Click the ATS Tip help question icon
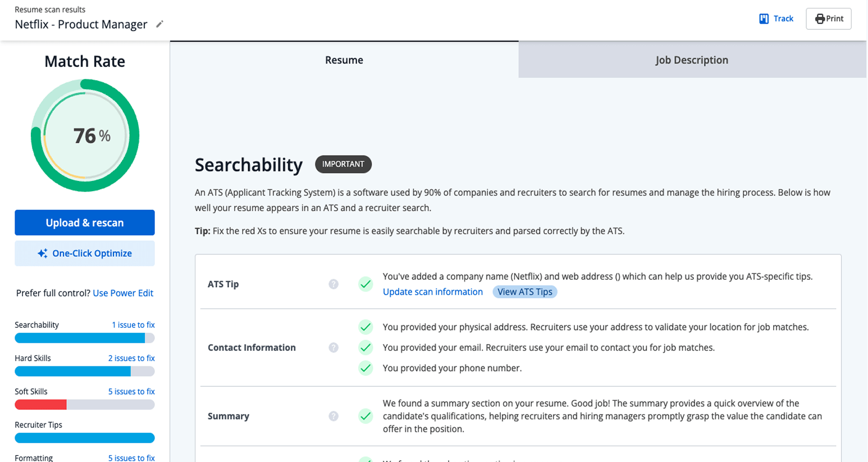This screenshot has height=462, width=868. [334, 284]
